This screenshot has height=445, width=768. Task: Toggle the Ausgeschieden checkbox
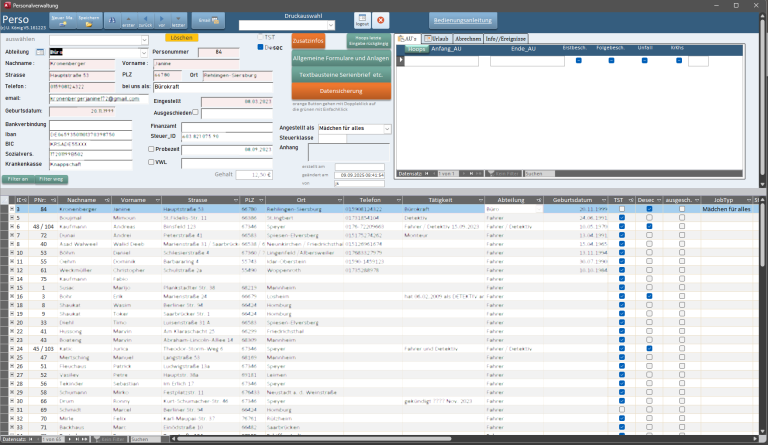(196, 112)
